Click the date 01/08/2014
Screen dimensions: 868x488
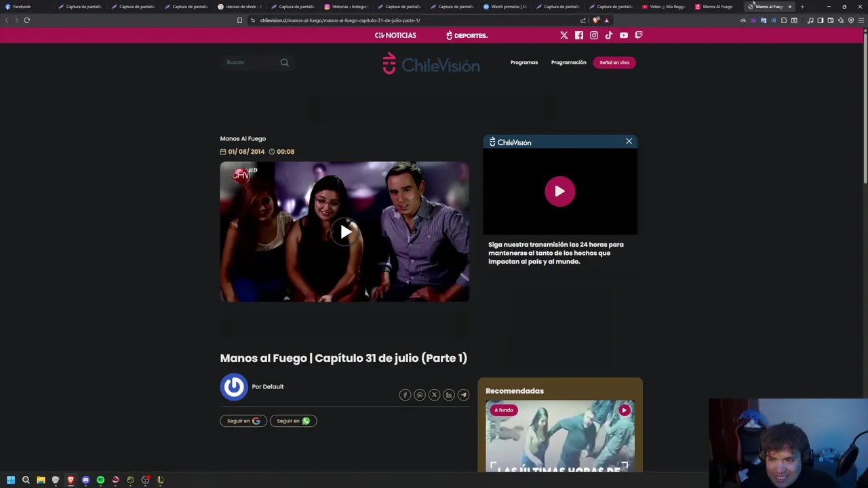246,152
